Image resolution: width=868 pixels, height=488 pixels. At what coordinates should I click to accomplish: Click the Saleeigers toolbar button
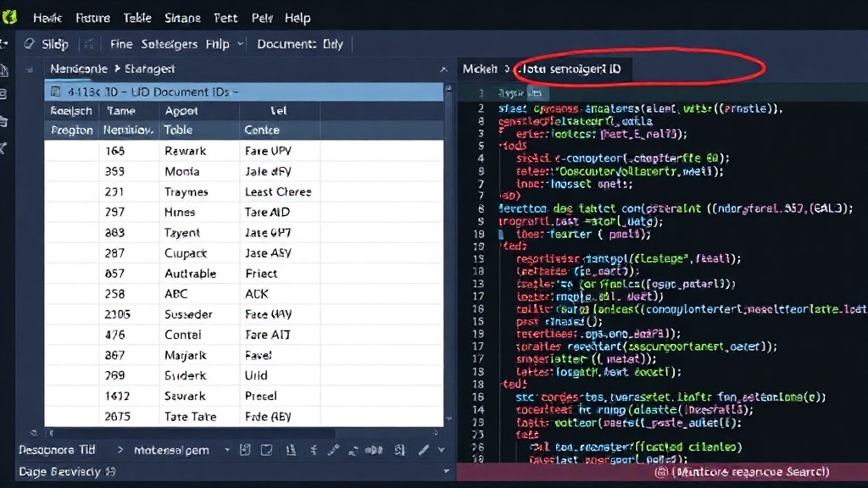(x=170, y=44)
